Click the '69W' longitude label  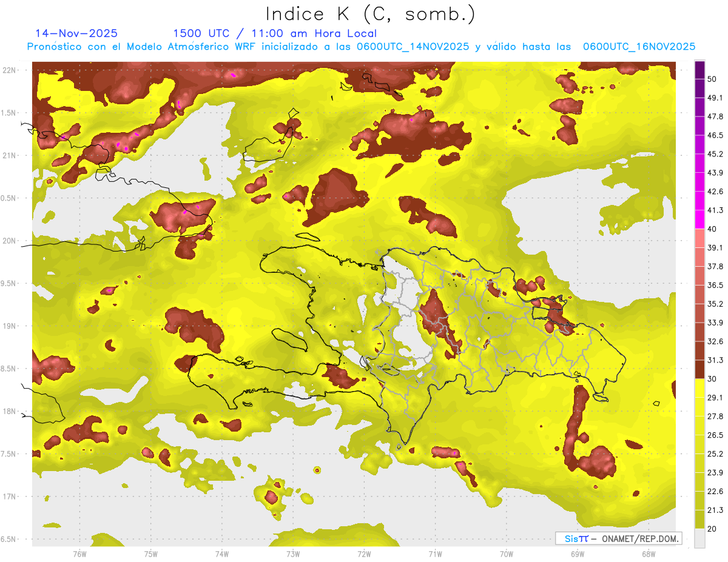(x=577, y=554)
